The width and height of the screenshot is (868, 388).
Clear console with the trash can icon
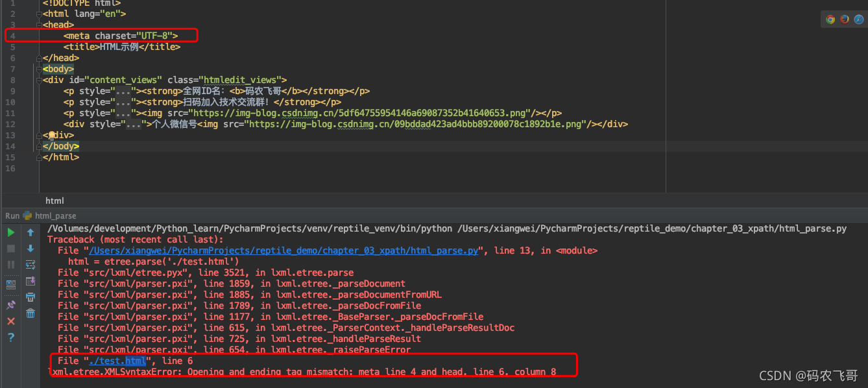point(30,313)
